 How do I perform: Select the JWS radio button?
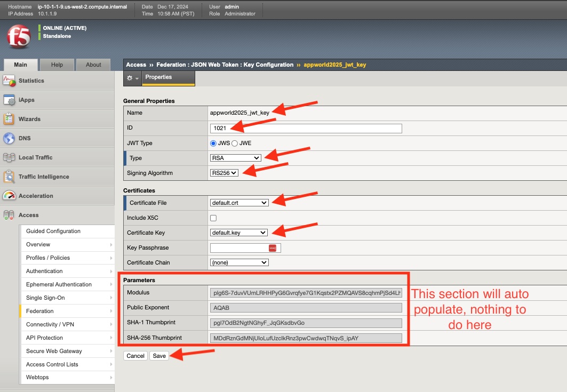pos(213,143)
